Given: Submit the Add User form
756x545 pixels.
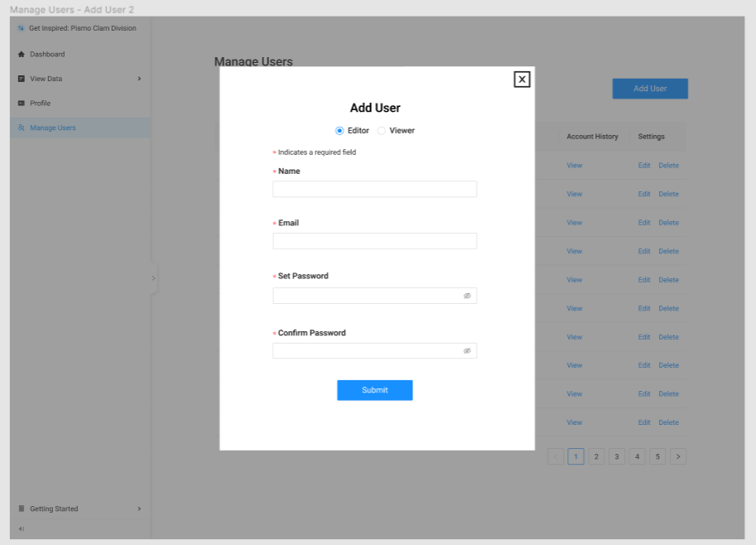Looking at the screenshot, I should [x=374, y=389].
